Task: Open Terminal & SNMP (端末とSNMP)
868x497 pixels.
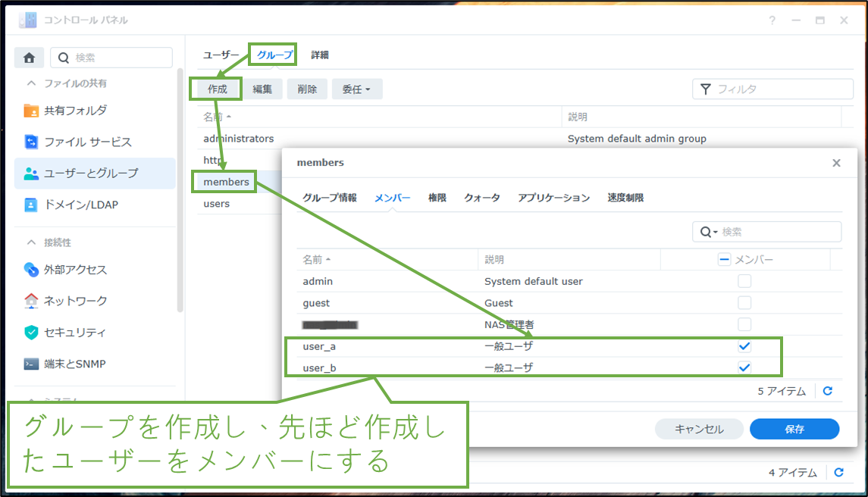Action: click(x=96, y=364)
